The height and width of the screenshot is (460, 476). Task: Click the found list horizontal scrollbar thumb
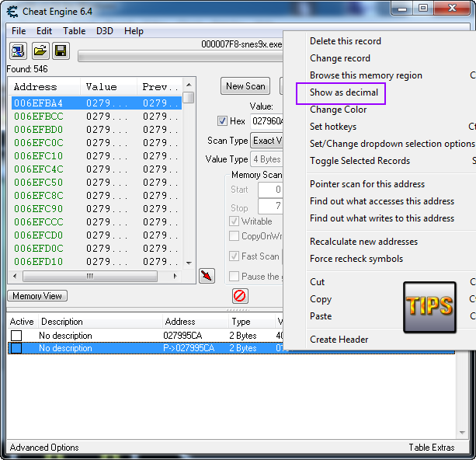pyautogui.click(x=90, y=276)
